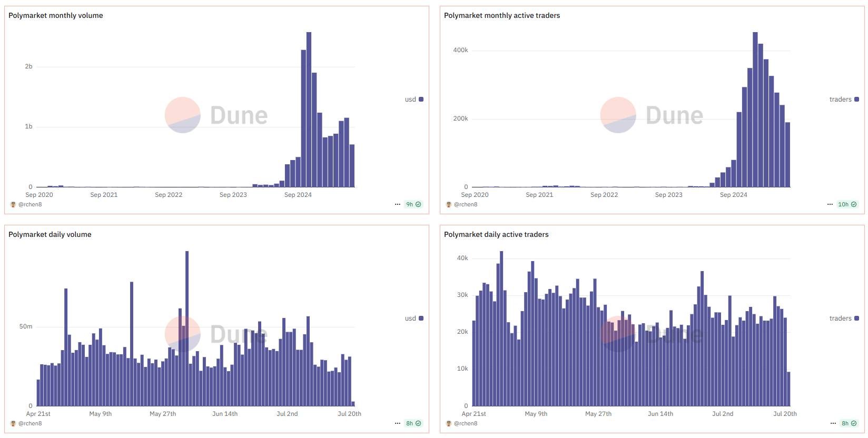Click usd color swatch in daily volume legend

click(421, 318)
